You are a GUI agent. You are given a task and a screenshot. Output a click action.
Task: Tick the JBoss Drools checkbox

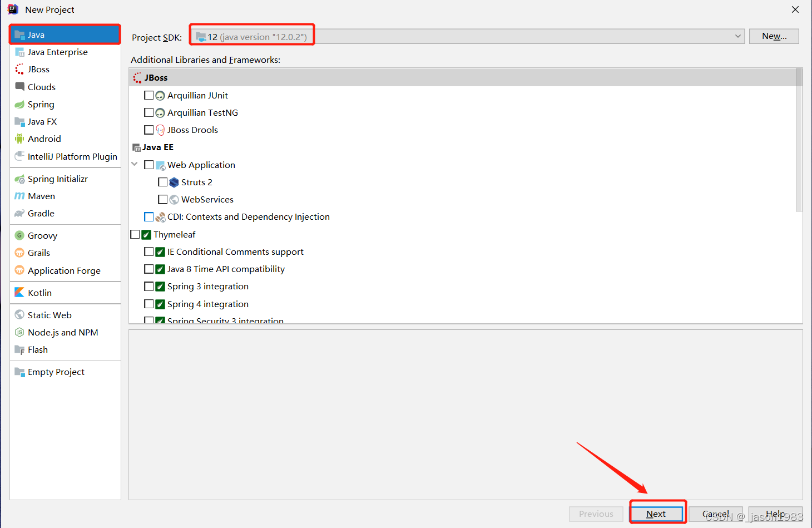coord(148,130)
